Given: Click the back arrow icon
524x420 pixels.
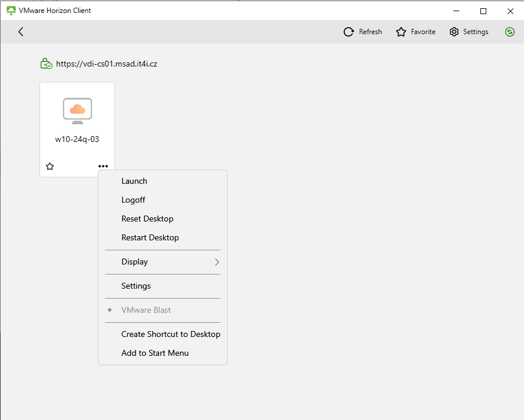Looking at the screenshot, I should 21,32.
